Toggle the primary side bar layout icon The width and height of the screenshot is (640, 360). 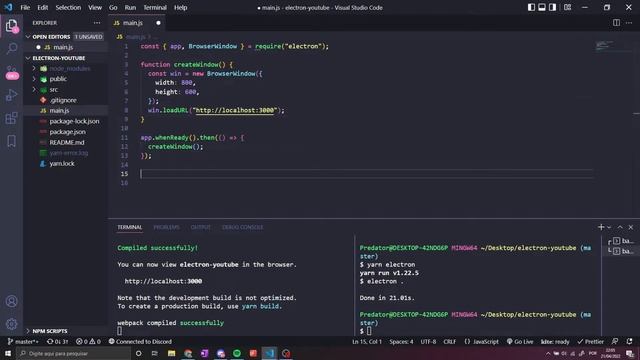pos(531,7)
